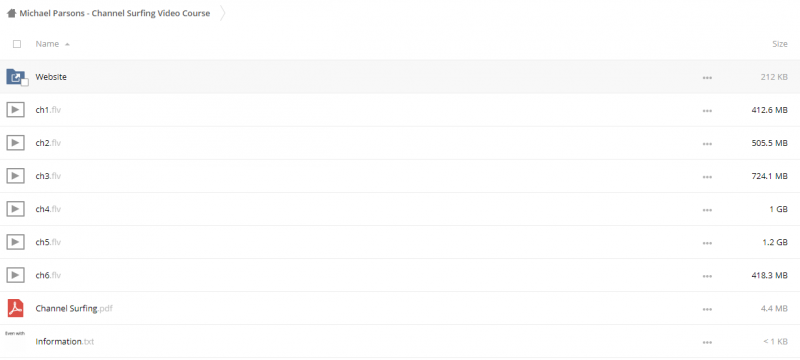Screen dimensions: 800x360
Task: Click the ch1.flv video play icon
Action: pyautogui.click(x=15, y=110)
